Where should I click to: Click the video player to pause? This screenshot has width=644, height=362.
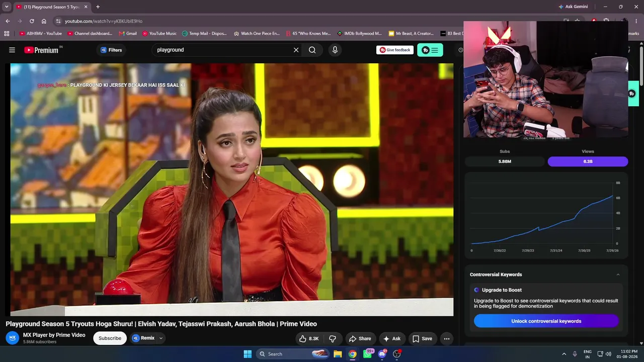(232, 190)
